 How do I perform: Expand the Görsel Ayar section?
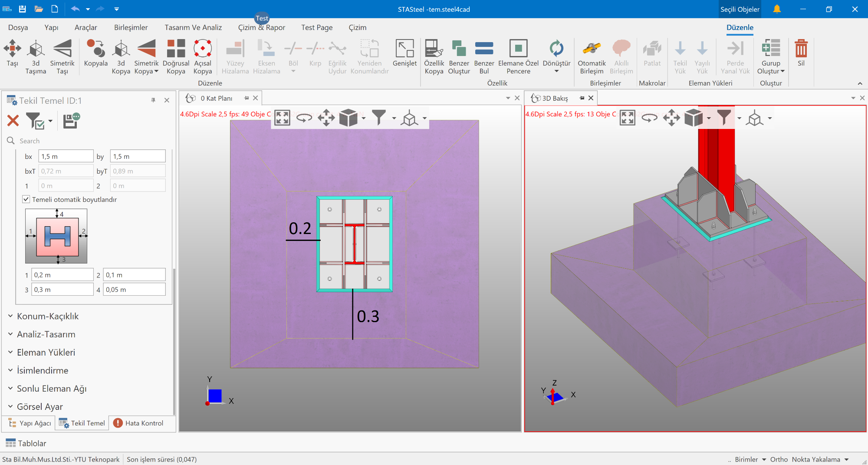(40, 406)
